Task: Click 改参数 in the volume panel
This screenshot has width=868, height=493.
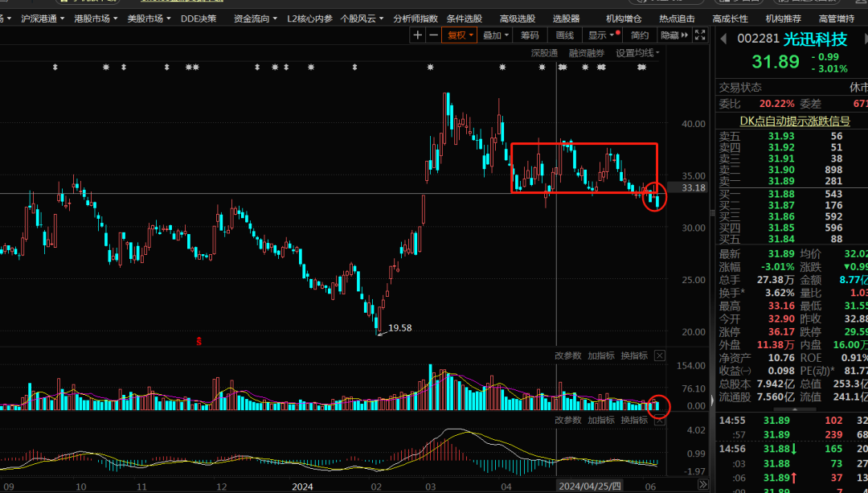Action: tap(567, 355)
